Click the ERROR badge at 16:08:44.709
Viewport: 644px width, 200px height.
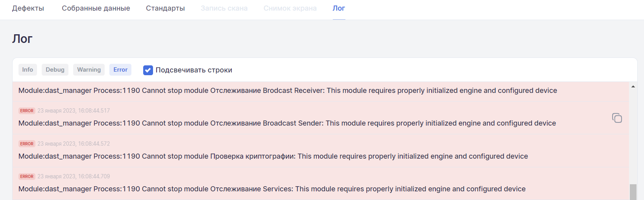27,176
